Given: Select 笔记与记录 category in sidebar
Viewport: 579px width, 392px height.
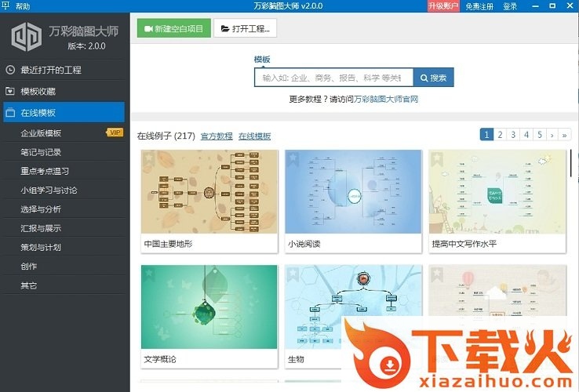Looking at the screenshot, I should (41, 152).
